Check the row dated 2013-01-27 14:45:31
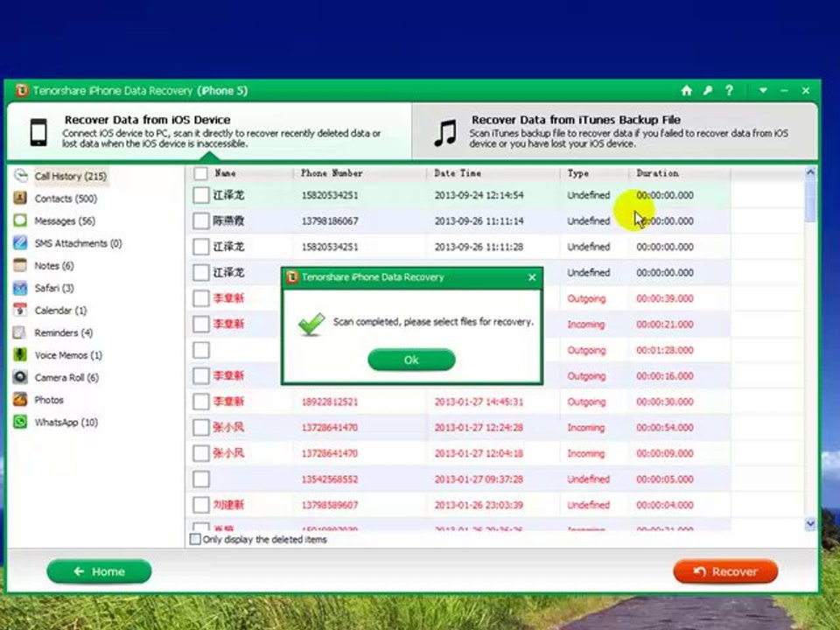Viewport: 840px width, 630px height. point(201,402)
